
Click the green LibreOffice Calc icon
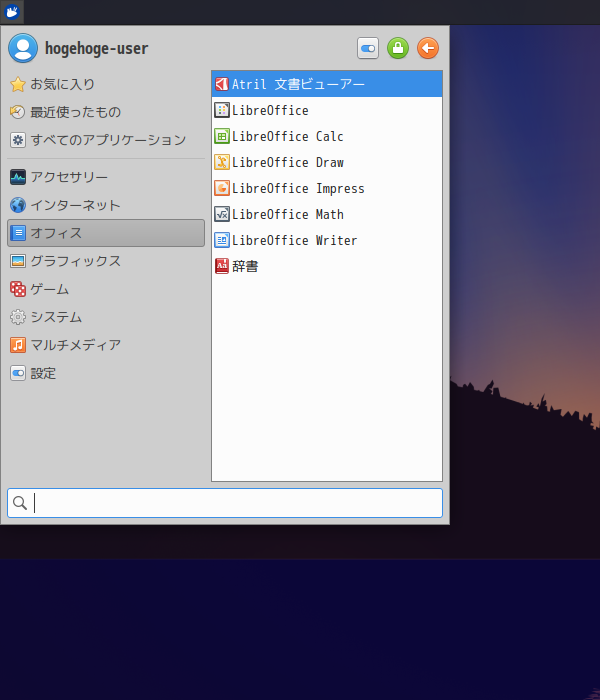pos(222,136)
